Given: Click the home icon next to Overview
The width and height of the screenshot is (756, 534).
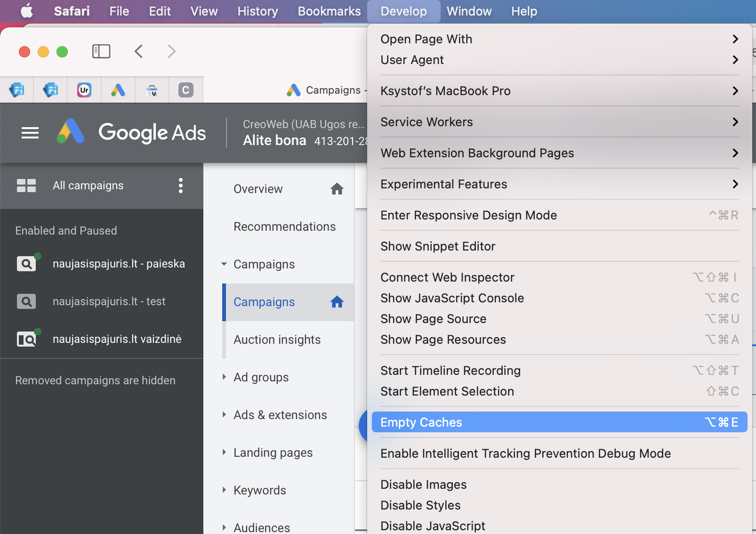Looking at the screenshot, I should tap(337, 189).
